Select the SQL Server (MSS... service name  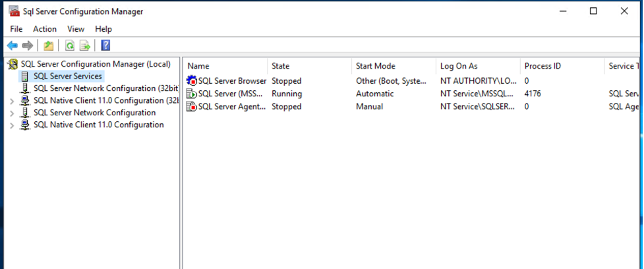231,94
